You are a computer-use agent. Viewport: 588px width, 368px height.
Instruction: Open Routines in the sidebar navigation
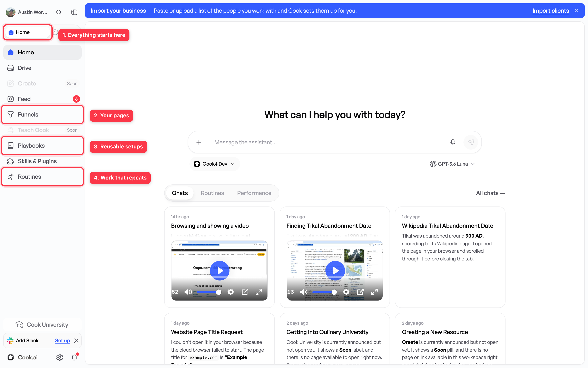(x=42, y=177)
